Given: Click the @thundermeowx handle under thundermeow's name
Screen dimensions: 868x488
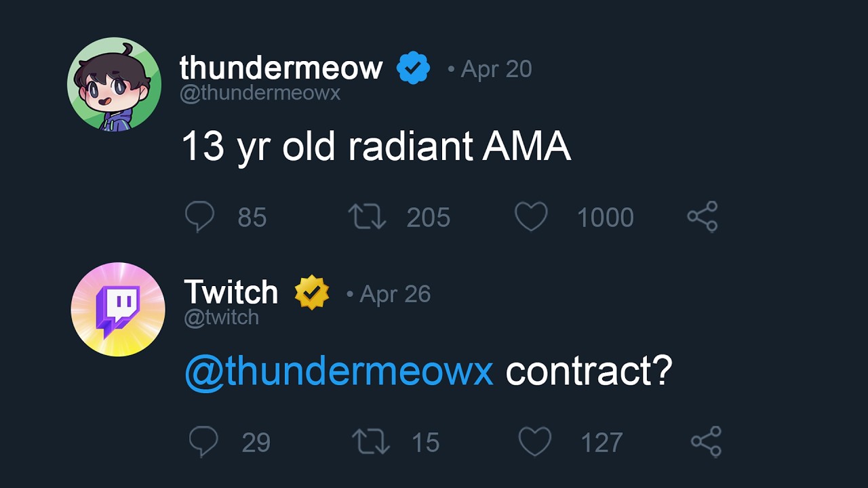Looking at the screenshot, I should pos(260,93).
